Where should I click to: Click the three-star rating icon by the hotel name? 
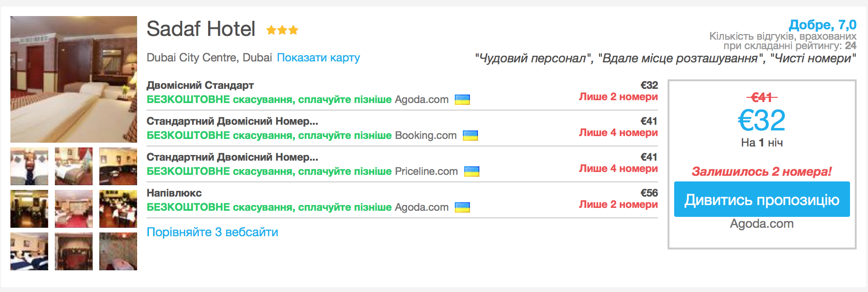coord(282,30)
